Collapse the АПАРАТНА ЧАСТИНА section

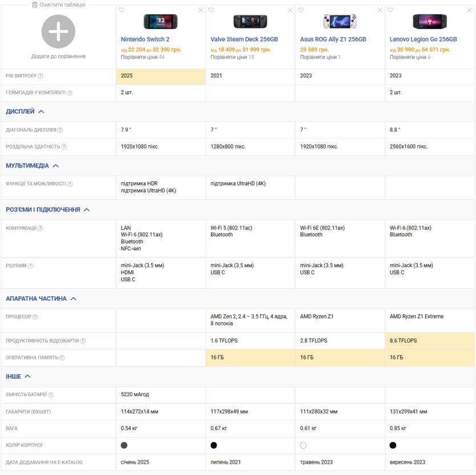click(x=41, y=298)
